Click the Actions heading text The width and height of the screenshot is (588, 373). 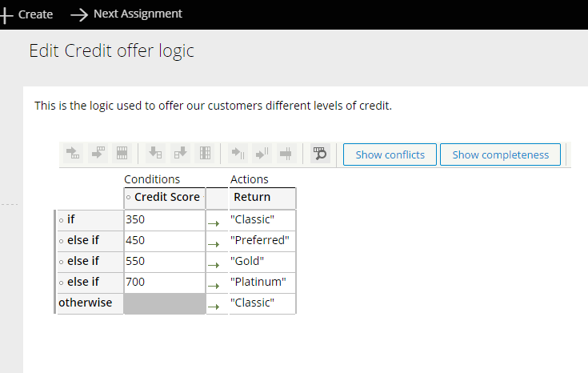point(250,179)
